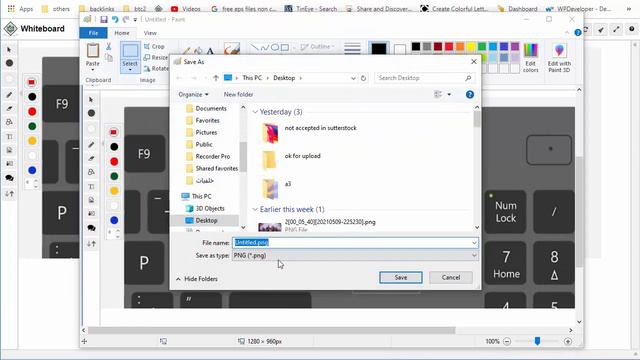Open the Dashboard bookmark
This screenshot has height=360, width=640.
coord(518,9)
